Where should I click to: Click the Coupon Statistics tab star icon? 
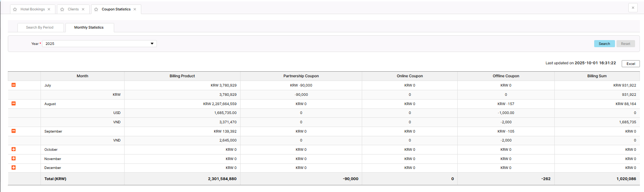[96, 9]
